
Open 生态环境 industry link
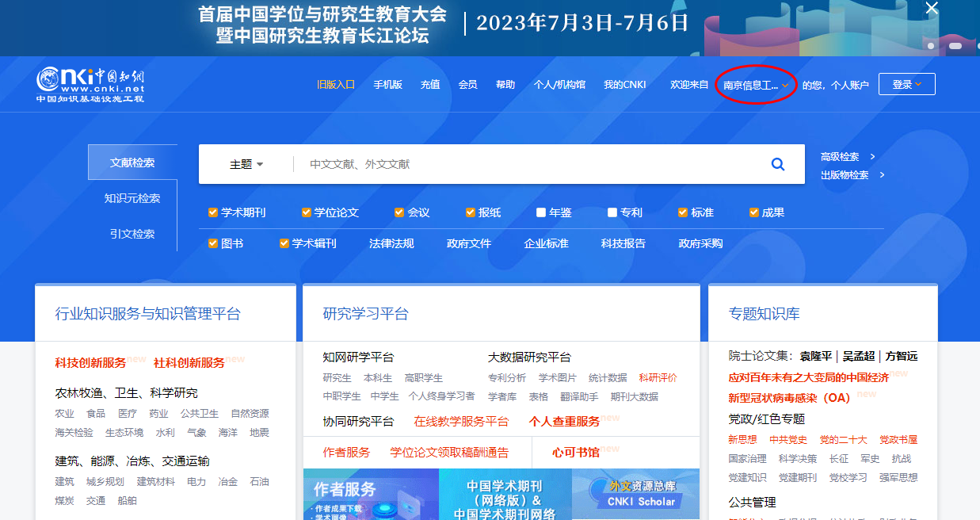(124, 433)
